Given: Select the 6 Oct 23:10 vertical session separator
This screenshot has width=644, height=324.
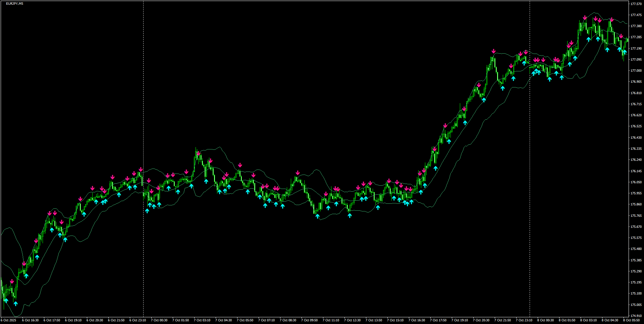Looking at the screenshot, I should click(x=144, y=134).
